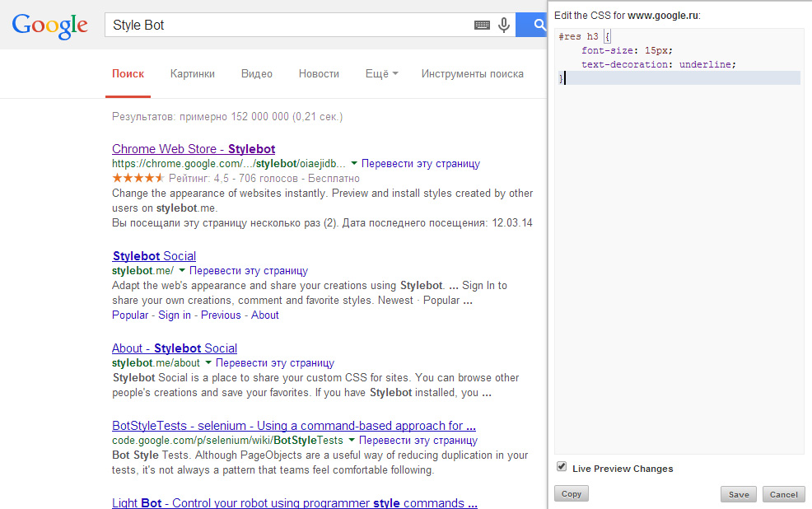Switch to the Новости tab
Image resolution: width=812 pixels, height=509 pixels.
(x=319, y=73)
